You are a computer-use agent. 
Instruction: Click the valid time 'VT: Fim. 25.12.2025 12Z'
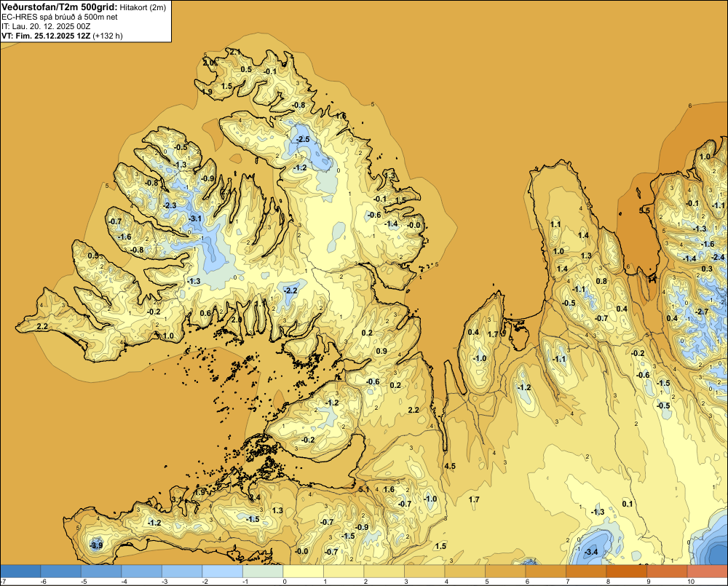(x=46, y=36)
